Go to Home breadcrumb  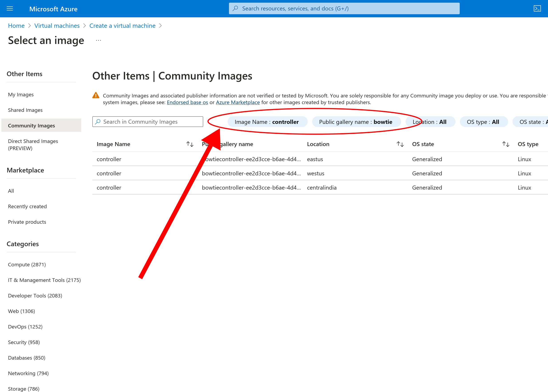pyautogui.click(x=16, y=26)
